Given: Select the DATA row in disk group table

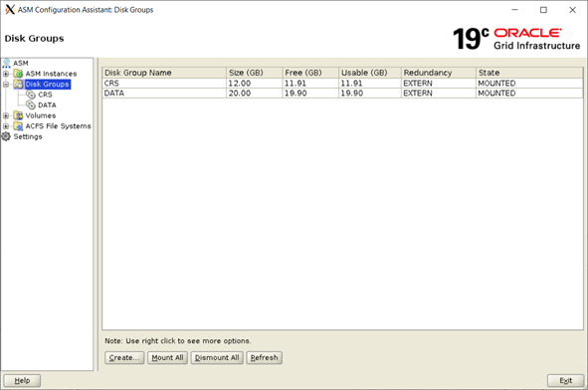Looking at the screenshot, I should pyautogui.click(x=342, y=93).
